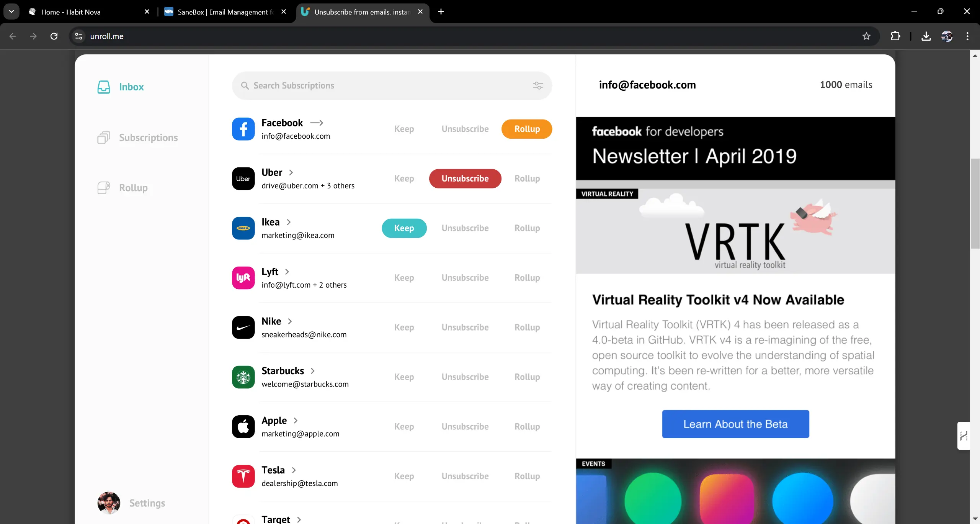Open the Rollup icon in sidebar
This screenshot has width=980, height=524.
tap(104, 188)
